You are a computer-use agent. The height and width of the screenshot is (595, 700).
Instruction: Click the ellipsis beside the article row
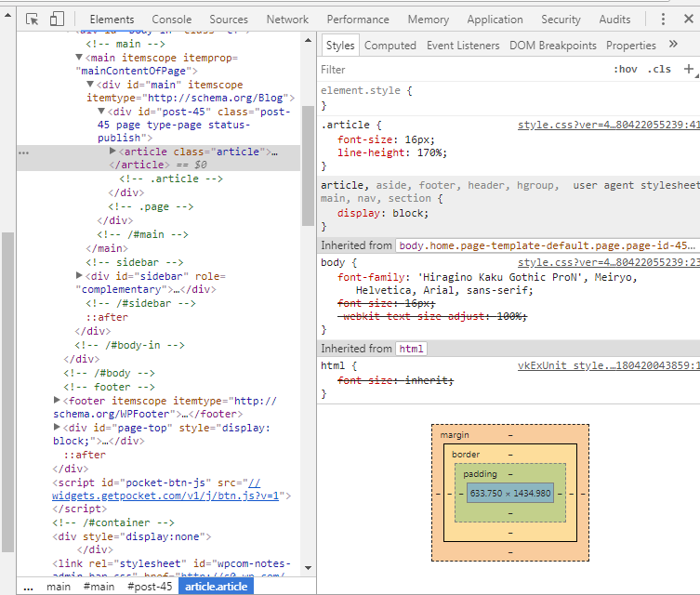click(x=23, y=152)
